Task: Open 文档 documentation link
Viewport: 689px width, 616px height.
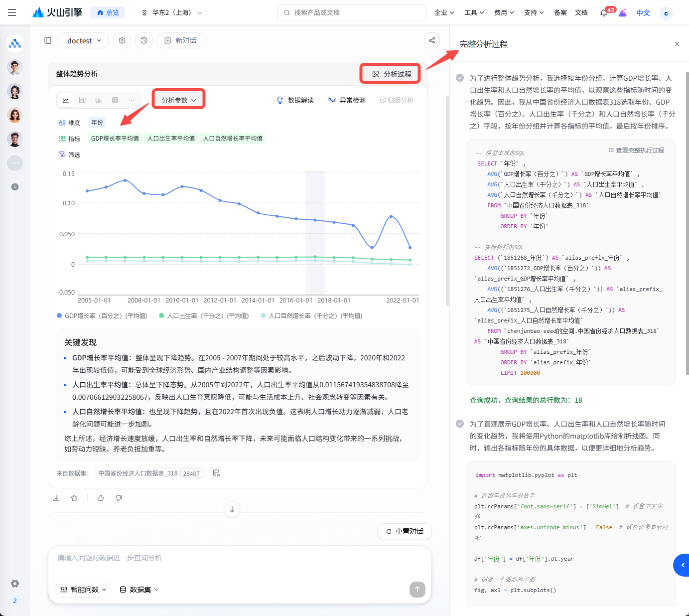Action: click(581, 12)
